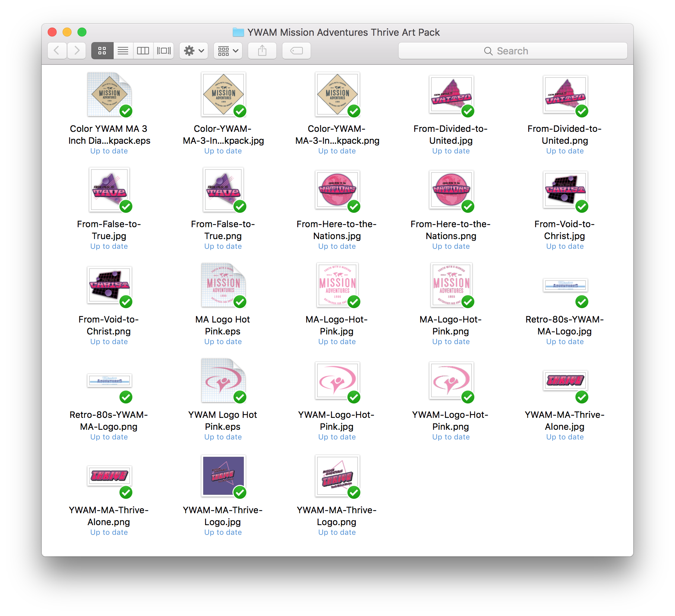Switch to cover flow view
Image resolution: width=675 pixels, height=616 pixels.
pos(164,51)
